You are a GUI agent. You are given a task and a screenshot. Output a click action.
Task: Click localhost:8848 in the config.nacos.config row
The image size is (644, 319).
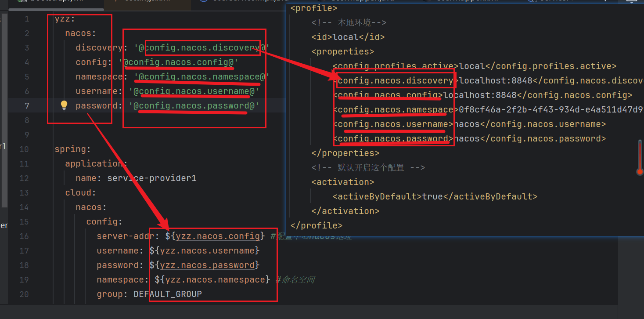click(x=480, y=95)
